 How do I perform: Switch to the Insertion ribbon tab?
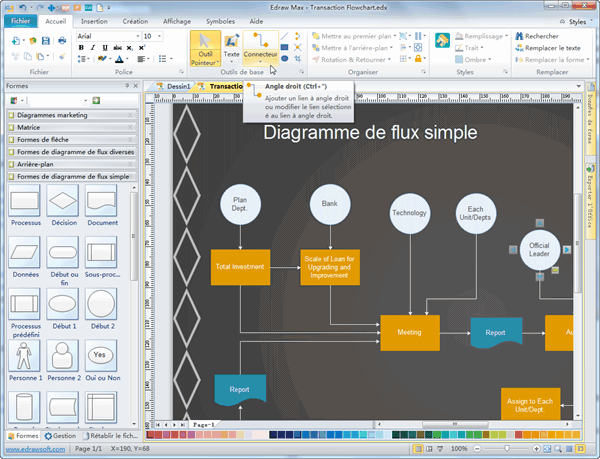point(94,21)
